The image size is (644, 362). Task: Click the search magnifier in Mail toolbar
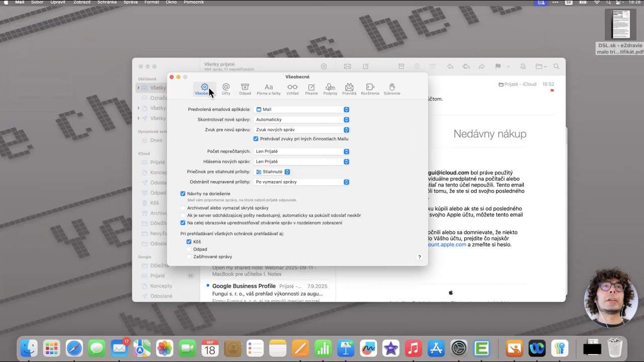tap(556, 66)
